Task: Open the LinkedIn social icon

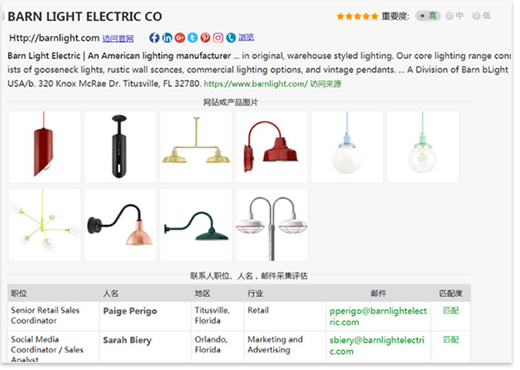Action: coord(167,38)
